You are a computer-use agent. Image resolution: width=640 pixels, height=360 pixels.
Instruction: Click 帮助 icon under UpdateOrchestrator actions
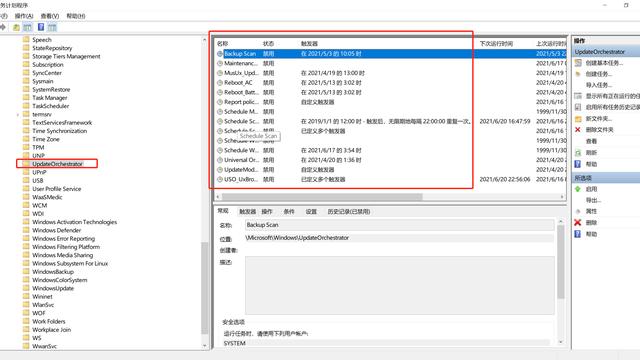point(578,164)
